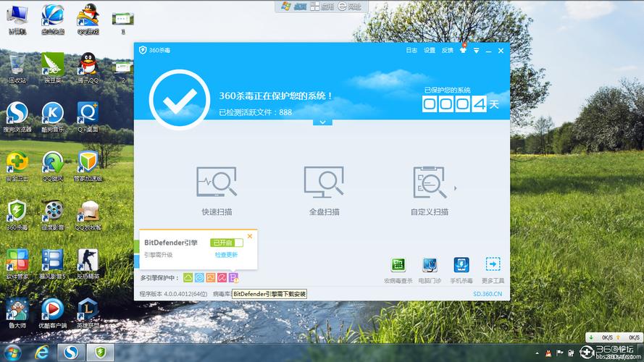The image size is (644, 362).
Task: Click the 检查更新 check update link
Action: [x=226, y=255]
